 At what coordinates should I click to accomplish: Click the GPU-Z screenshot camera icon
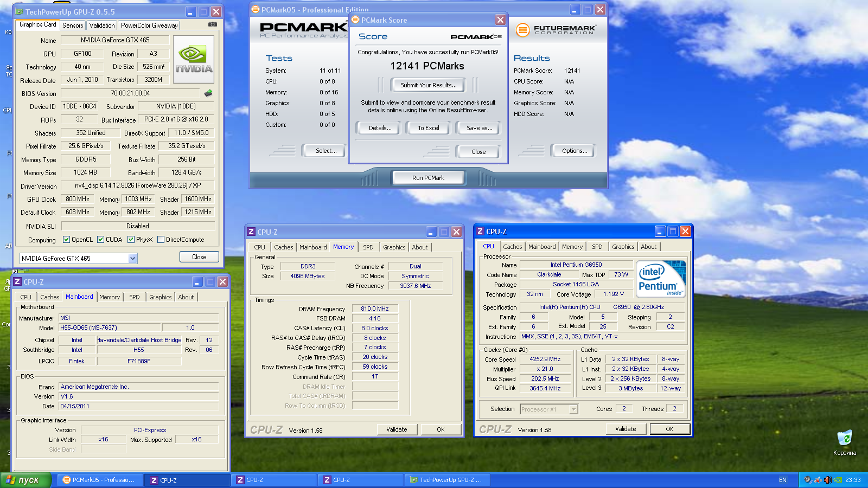click(x=213, y=24)
